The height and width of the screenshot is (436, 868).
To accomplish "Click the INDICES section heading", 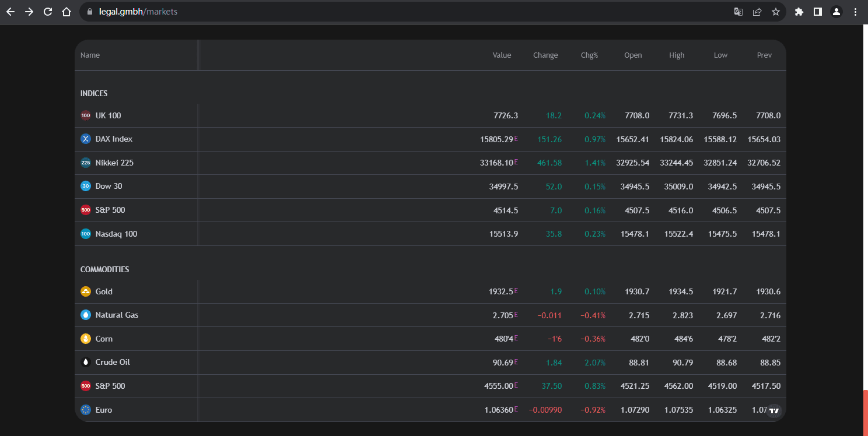I will [94, 93].
